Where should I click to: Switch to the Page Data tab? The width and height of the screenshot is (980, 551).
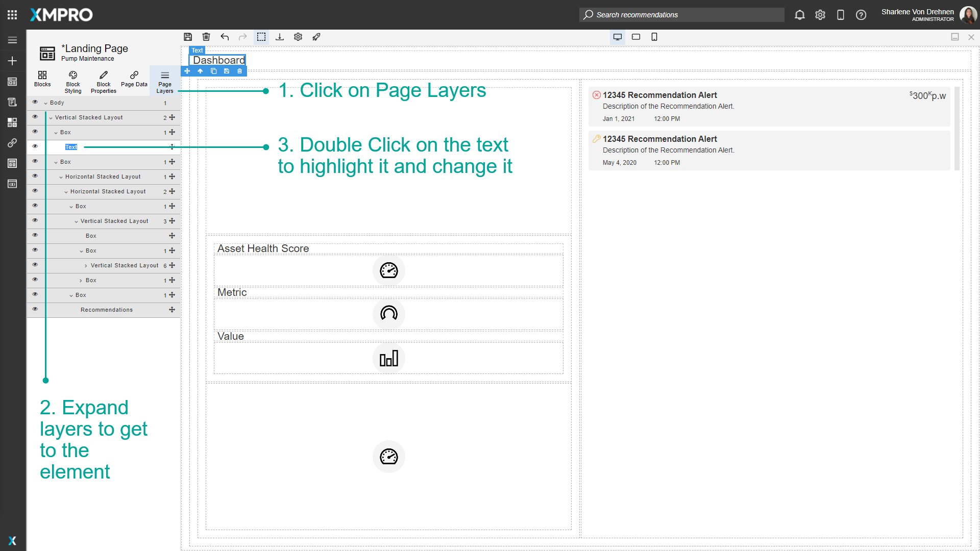(x=134, y=81)
